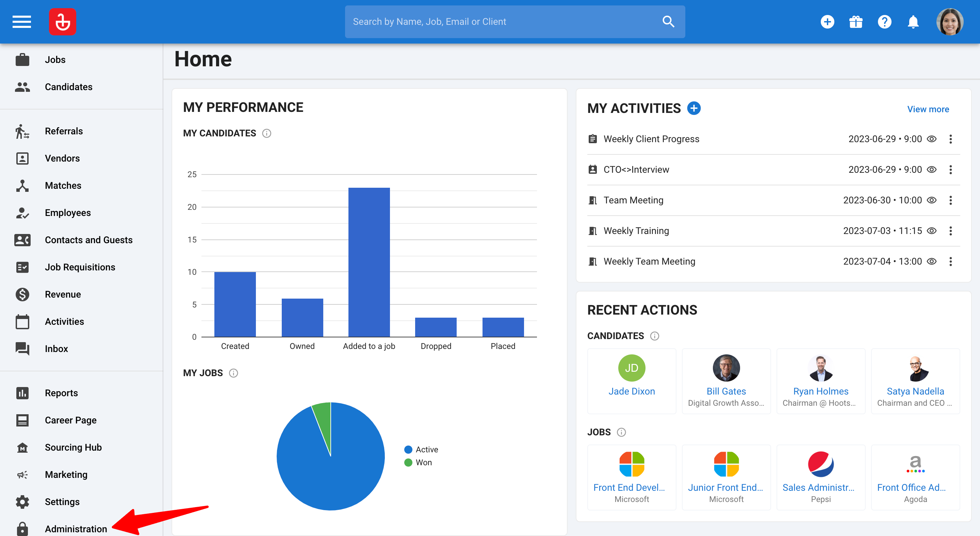Open more options for Weekly Training
The height and width of the screenshot is (536, 980).
(950, 231)
